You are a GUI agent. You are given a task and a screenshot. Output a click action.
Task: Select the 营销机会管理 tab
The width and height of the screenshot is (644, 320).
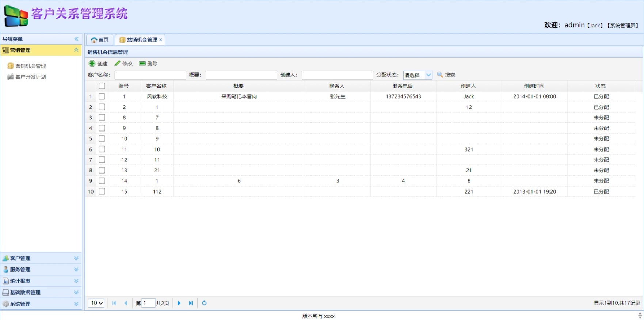tap(140, 40)
